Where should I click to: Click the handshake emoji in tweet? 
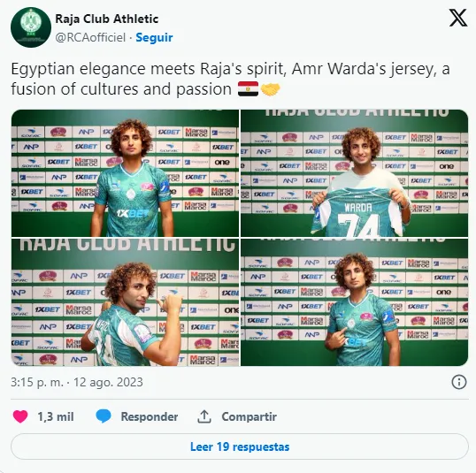coord(271,89)
